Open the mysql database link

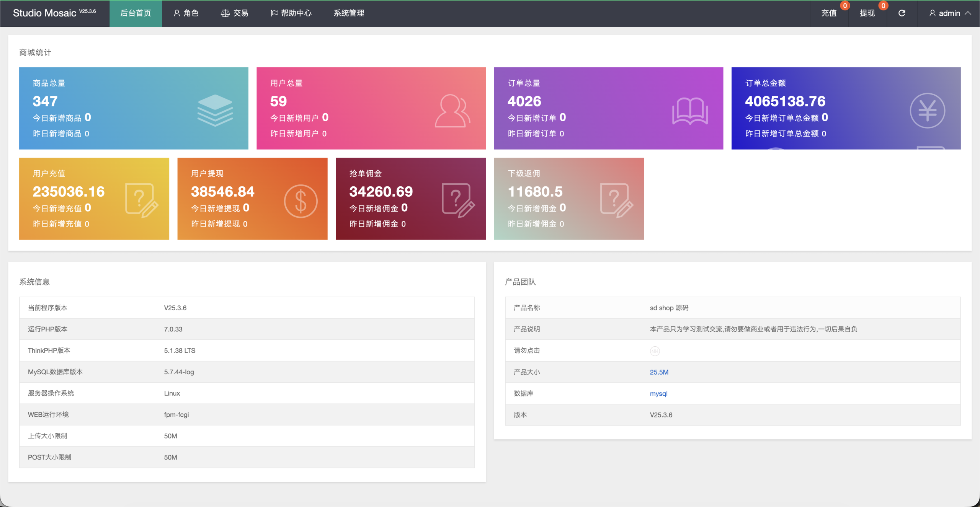pyautogui.click(x=658, y=394)
